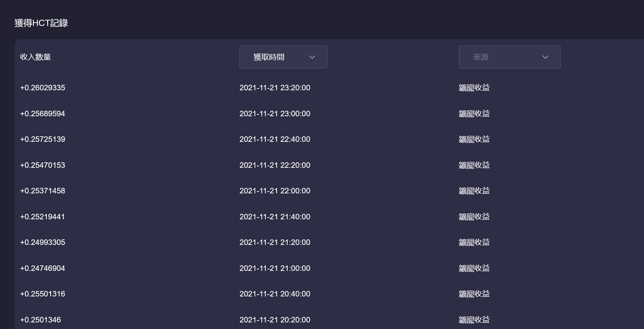Click timestamp 2021-11-21 22:20:00
Viewport: 644px width, 329px height.
[275, 165]
